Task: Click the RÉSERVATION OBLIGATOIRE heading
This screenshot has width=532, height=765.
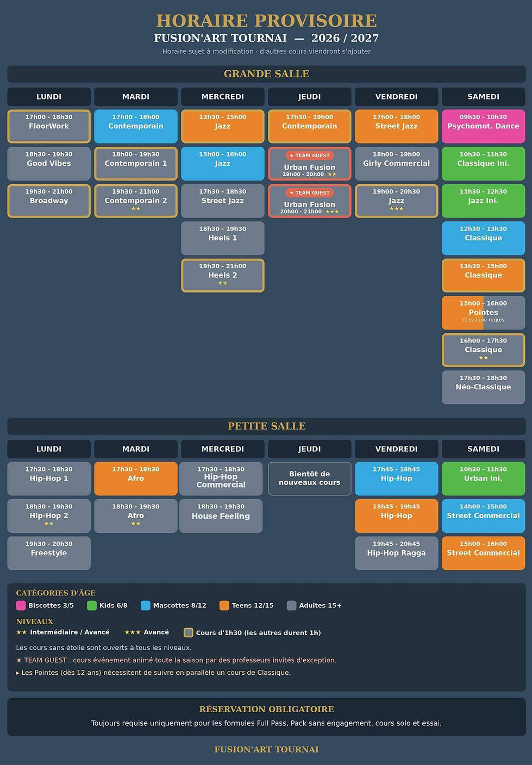Action: pyautogui.click(x=266, y=709)
